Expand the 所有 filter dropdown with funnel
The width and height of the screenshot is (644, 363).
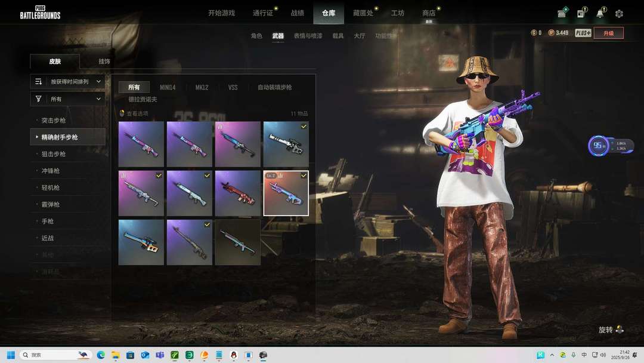pyautogui.click(x=68, y=99)
